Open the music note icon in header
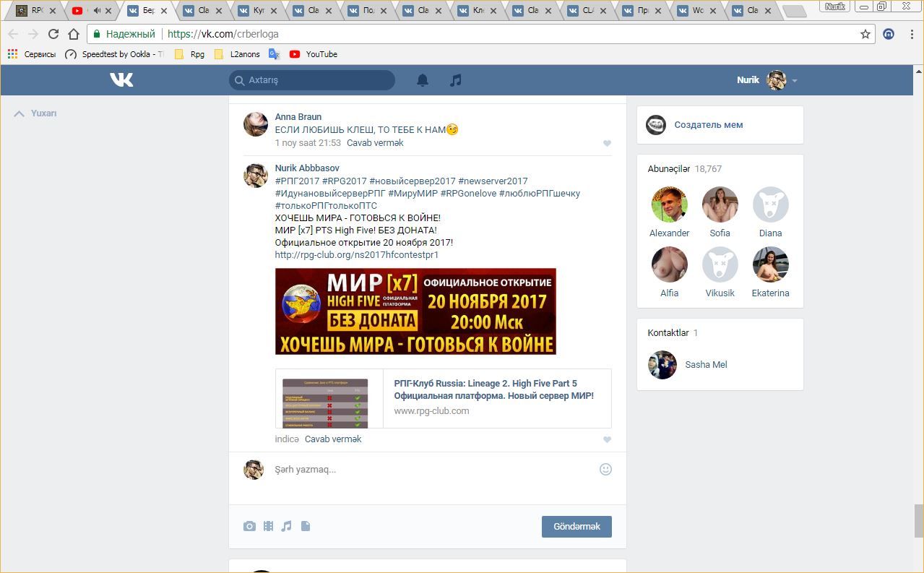The width and height of the screenshot is (924, 573). coord(455,80)
